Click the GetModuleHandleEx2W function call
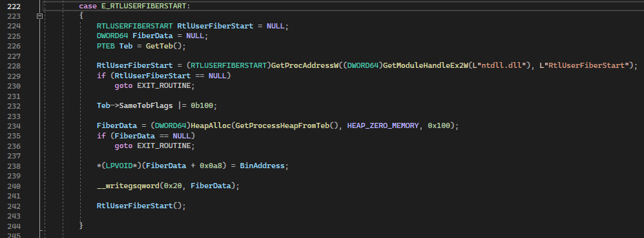644x238 pixels. [x=426, y=66]
